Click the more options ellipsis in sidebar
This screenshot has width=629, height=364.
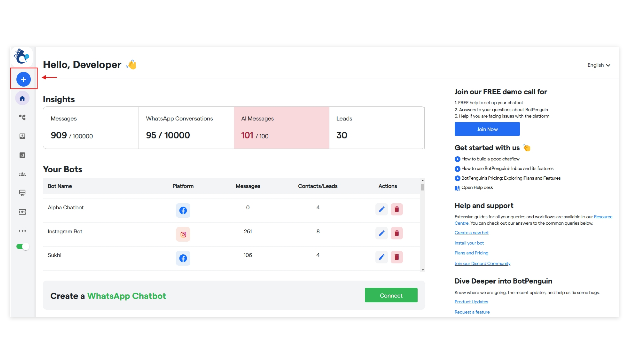(22, 231)
